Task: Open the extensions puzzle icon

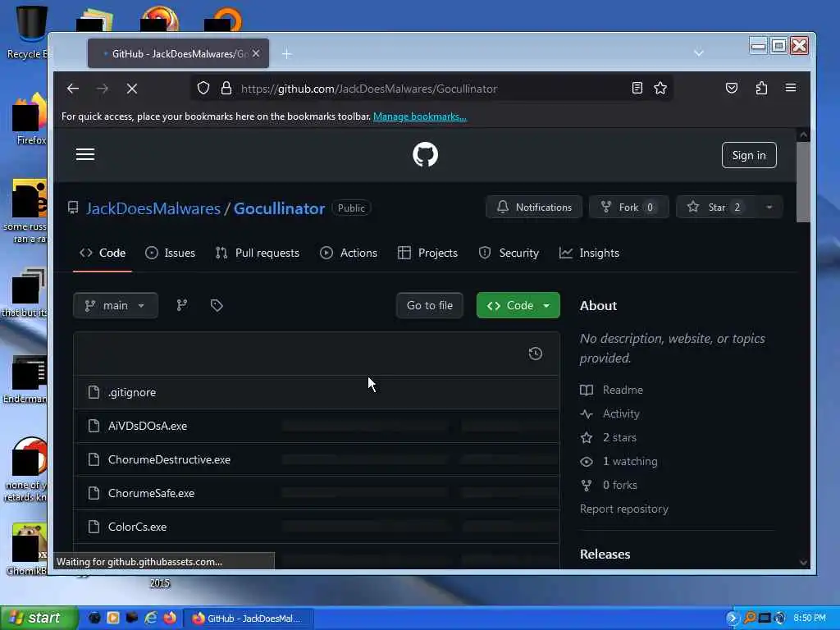Action: tap(761, 89)
